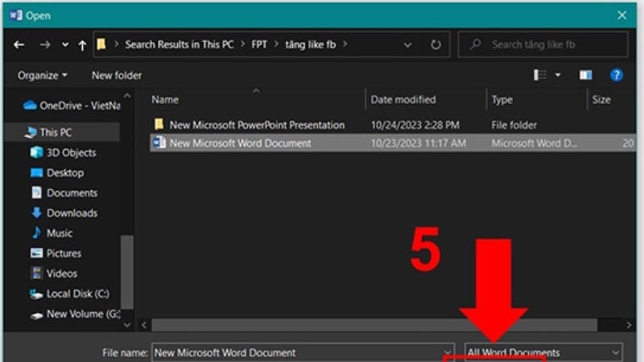Select 'Search Results in This PC' breadcrumb
644x362 pixels.
[180, 44]
